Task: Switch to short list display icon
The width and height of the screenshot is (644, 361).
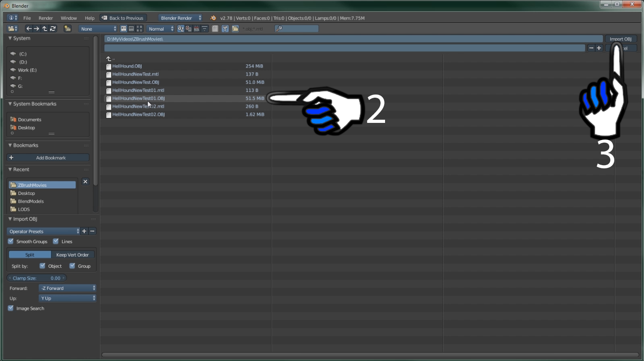Action: coord(124,29)
